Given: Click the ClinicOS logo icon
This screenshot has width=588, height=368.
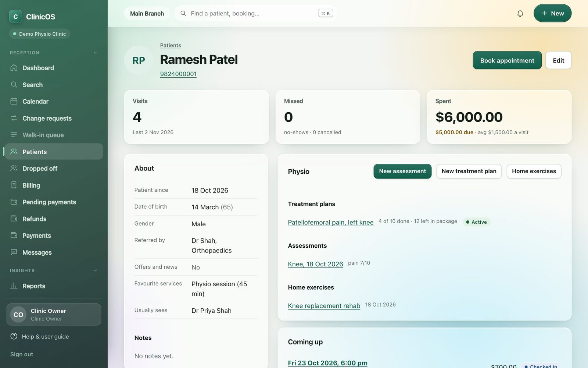Looking at the screenshot, I should [x=15, y=17].
